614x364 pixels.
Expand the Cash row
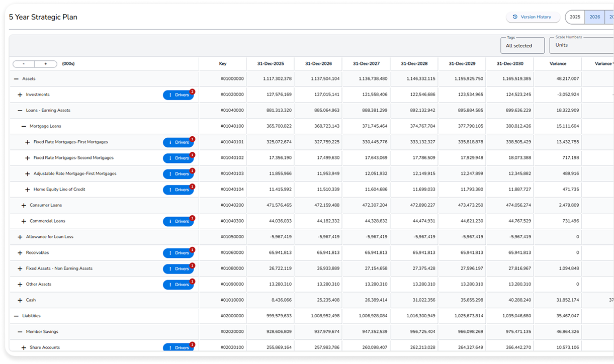pos(20,301)
